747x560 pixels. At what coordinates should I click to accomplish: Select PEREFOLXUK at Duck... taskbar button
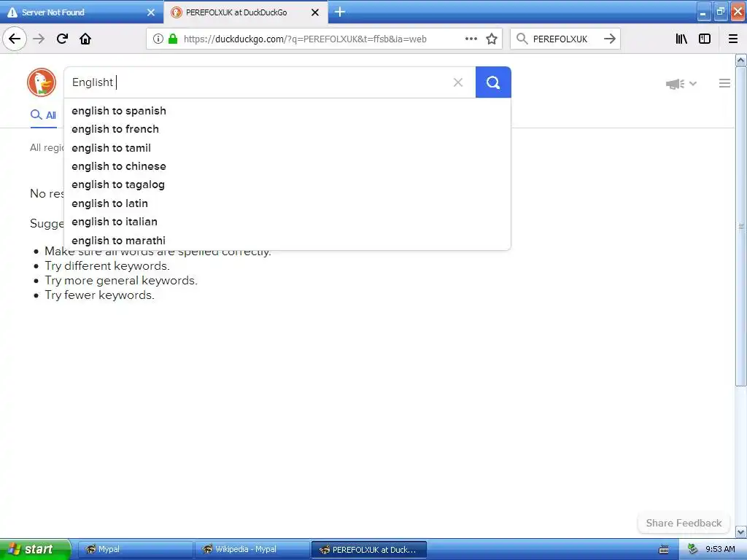point(368,550)
